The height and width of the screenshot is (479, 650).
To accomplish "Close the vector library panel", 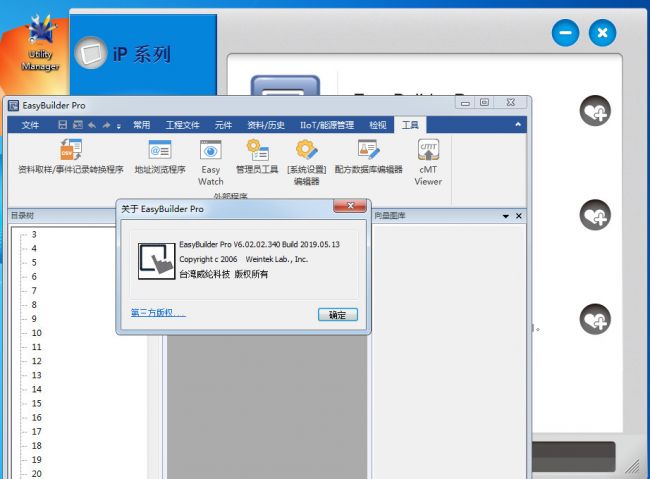I will pyautogui.click(x=519, y=216).
